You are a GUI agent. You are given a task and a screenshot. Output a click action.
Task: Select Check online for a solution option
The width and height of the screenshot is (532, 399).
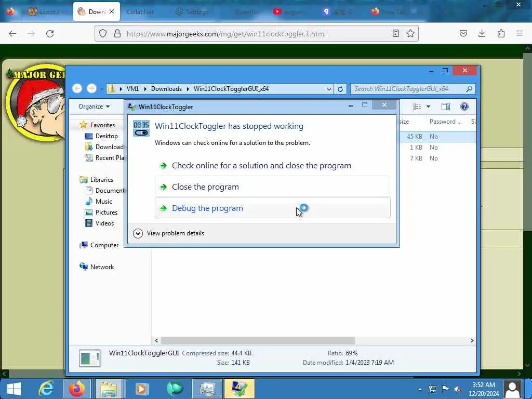[272, 165]
